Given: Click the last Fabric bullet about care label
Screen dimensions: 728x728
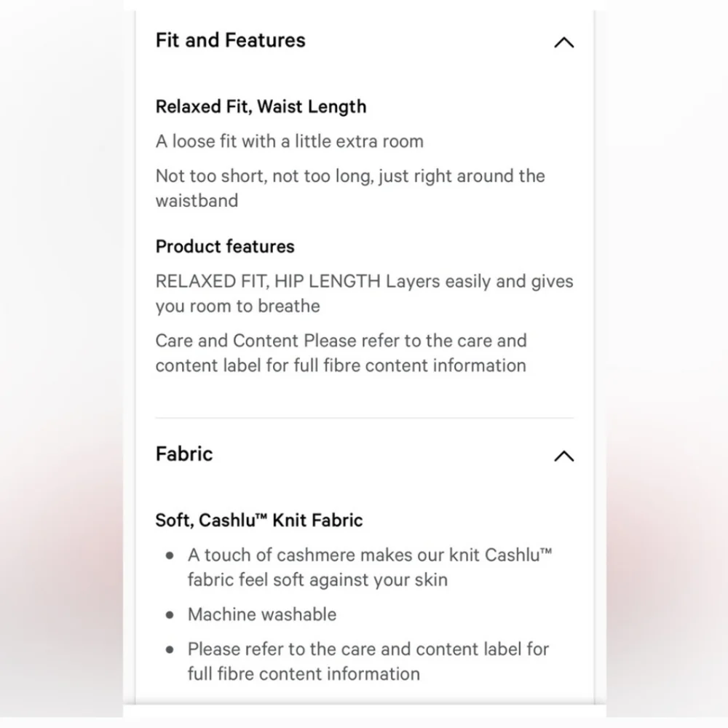Looking at the screenshot, I should point(368,649).
